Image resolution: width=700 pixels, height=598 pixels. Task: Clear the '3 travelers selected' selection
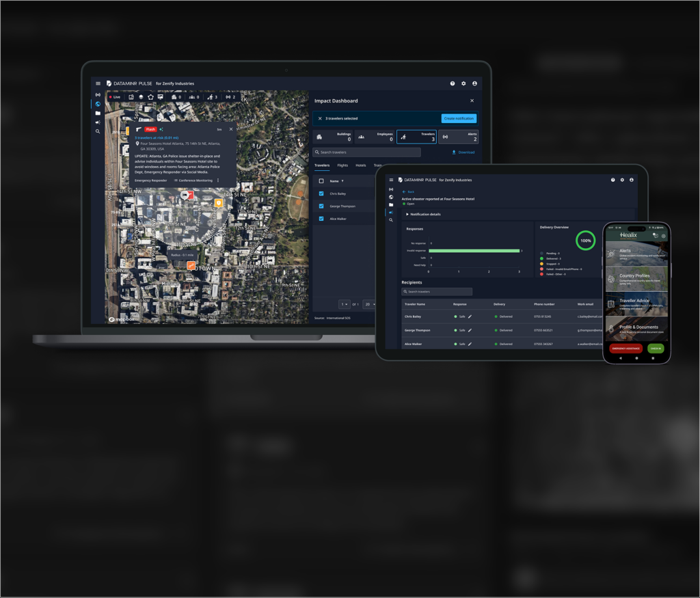coord(320,119)
